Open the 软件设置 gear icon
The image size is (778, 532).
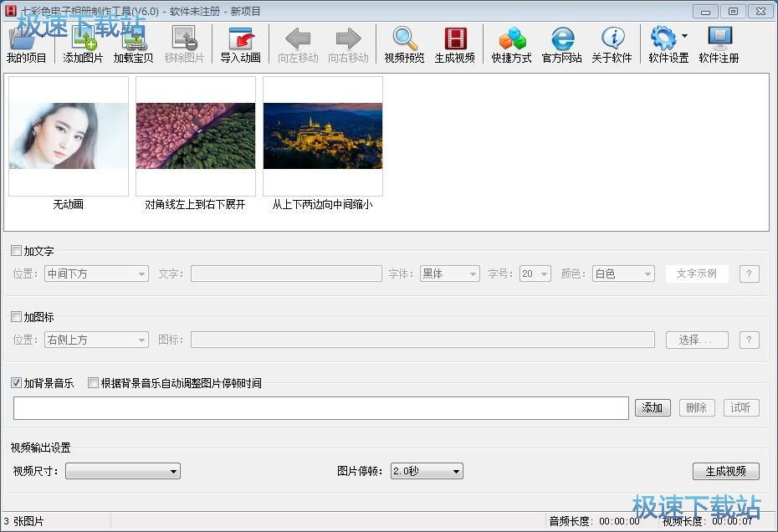pyautogui.click(x=664, y=38)
